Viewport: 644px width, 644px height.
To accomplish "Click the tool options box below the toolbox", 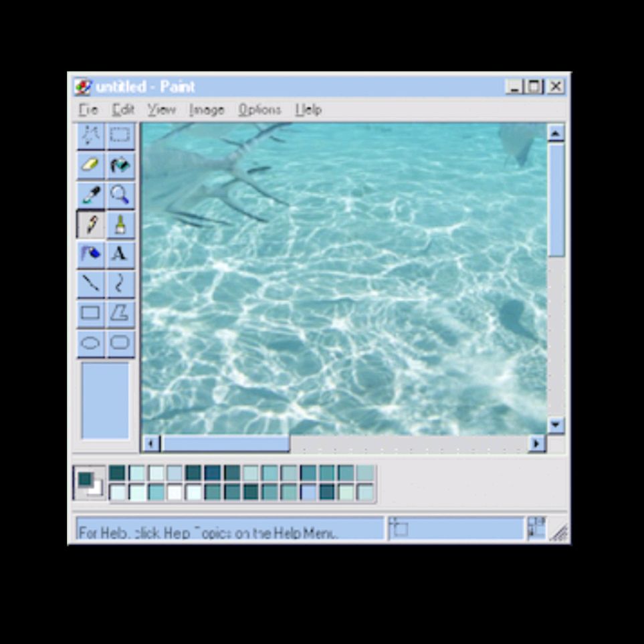I will (x=105, y=401).
